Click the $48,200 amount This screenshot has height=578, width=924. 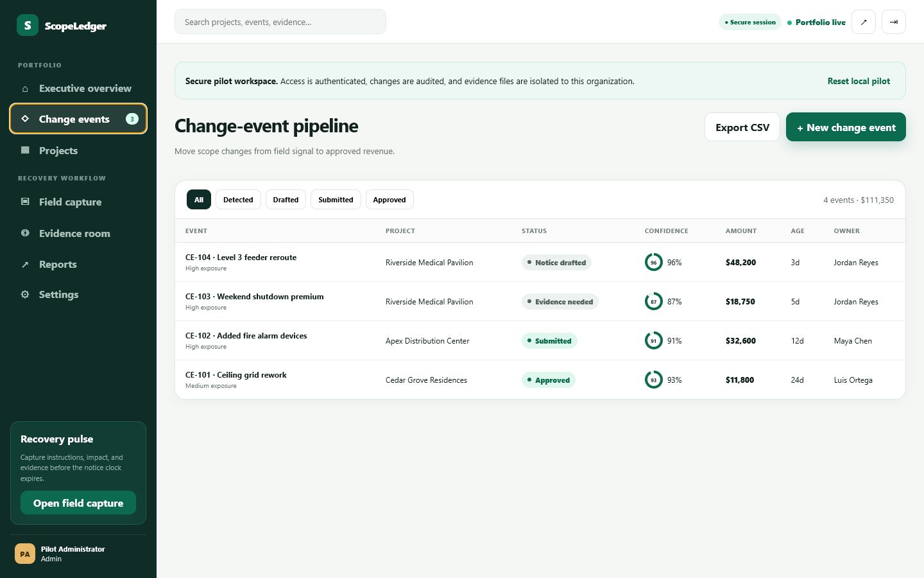click(x=740, y=262)
